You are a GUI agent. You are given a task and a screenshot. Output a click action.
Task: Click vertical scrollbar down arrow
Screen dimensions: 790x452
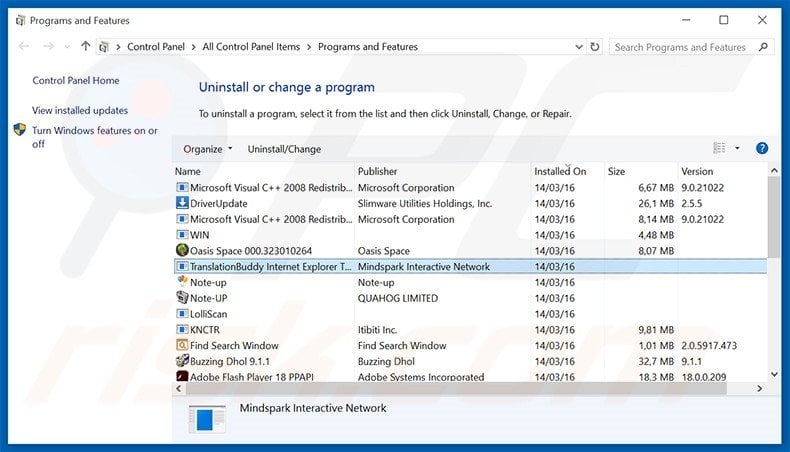(x=774, y=374)
